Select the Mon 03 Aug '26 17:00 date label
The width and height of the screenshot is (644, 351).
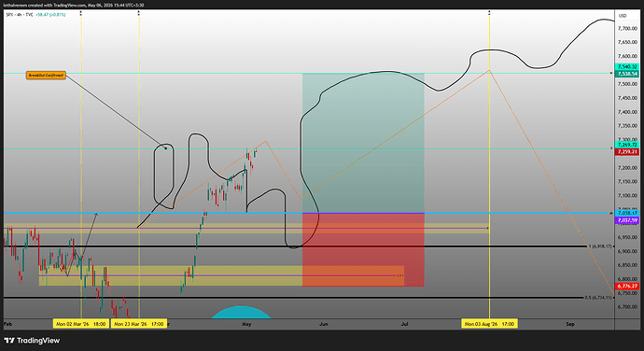point(490,324)
